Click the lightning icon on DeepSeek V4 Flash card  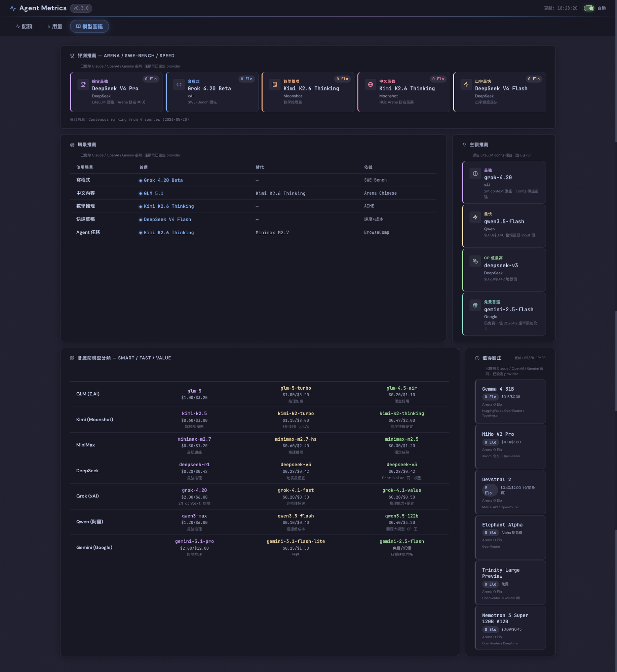click(x=466, y=84)
